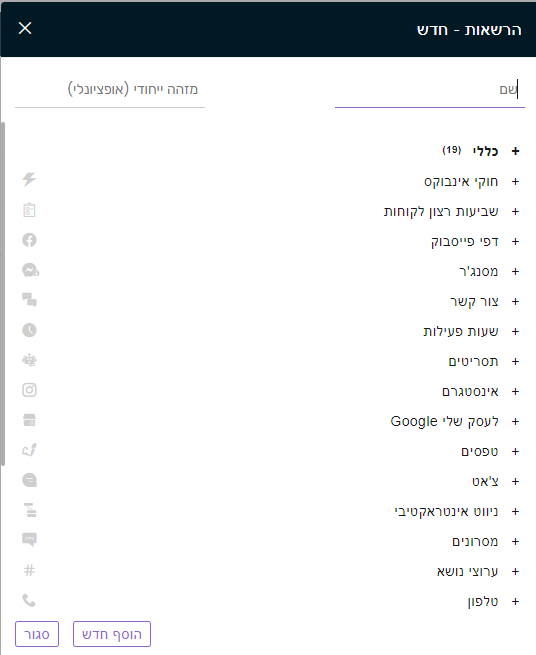536x655 pixels.
Task: Expand the כללי (19) section
Action: [515, 151]
